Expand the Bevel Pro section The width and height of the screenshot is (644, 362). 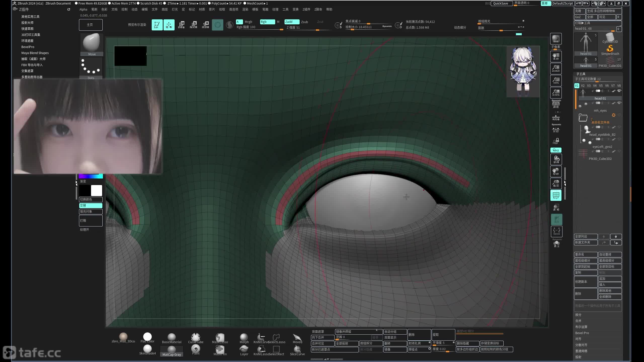click(582, 333)
